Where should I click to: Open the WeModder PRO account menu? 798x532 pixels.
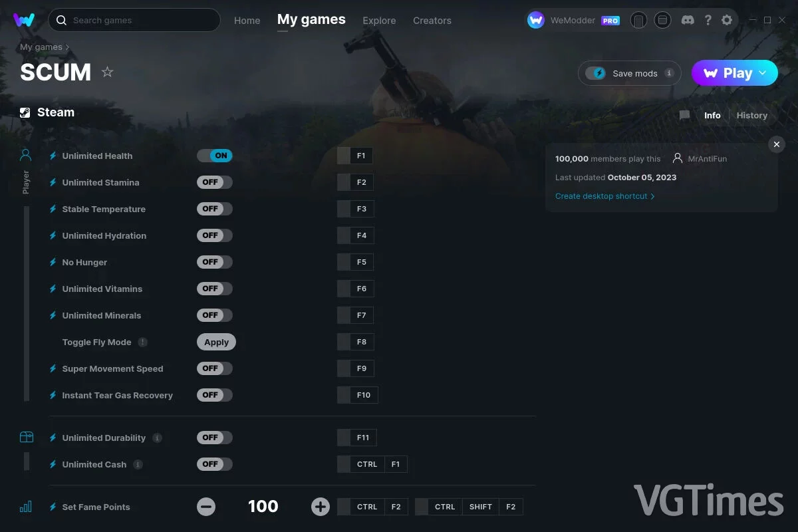pyautogui.click(x=574, y=20)
